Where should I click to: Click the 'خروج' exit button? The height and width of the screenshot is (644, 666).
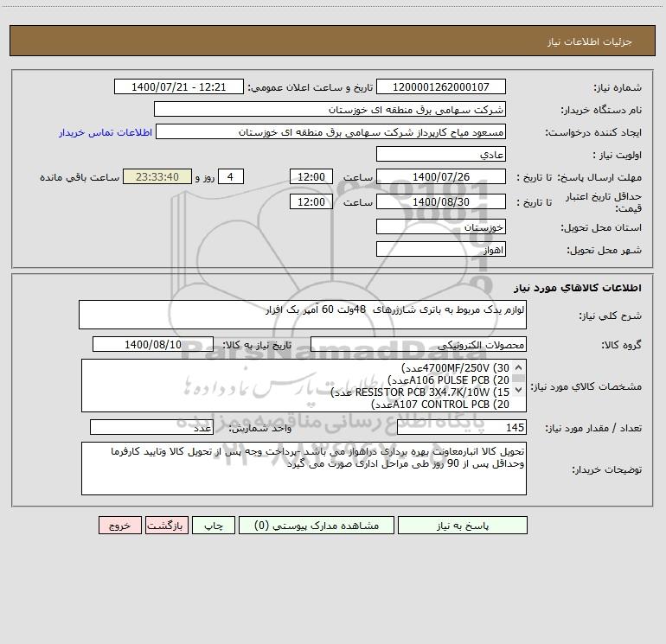(x=119, y=526)
